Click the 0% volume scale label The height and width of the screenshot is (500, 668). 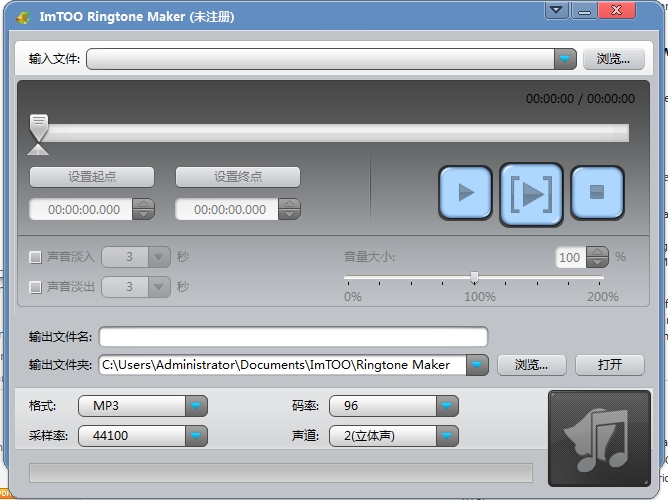point(353,297)
